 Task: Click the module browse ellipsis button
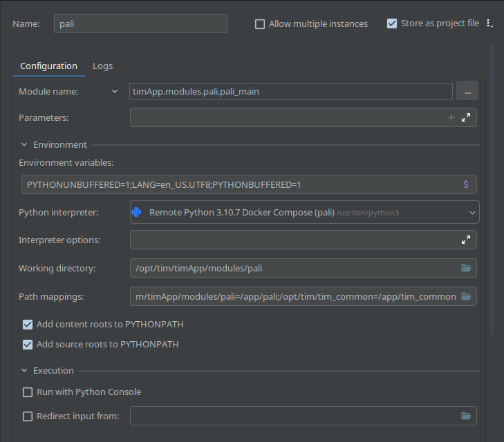tap(467, 91)
